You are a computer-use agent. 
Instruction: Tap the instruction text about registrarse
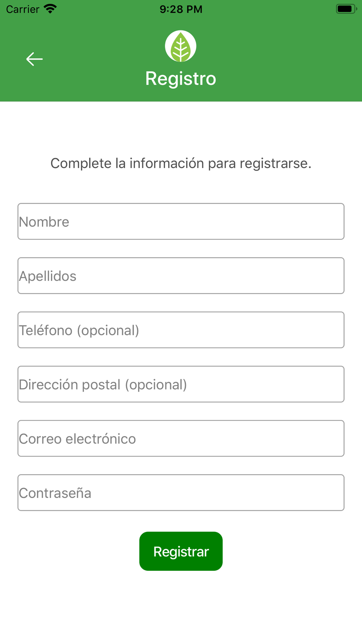pos(181,163)
